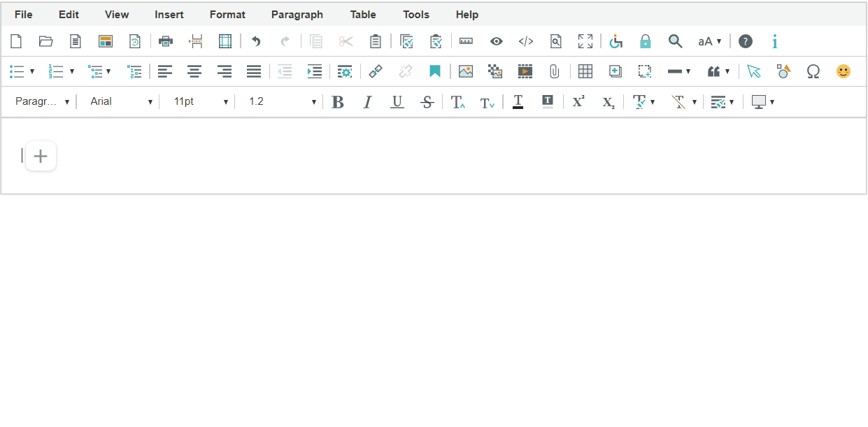This screenshot has height=427, width=868.
Task: Click the teal info icon
Action: [x=775, y=41]
